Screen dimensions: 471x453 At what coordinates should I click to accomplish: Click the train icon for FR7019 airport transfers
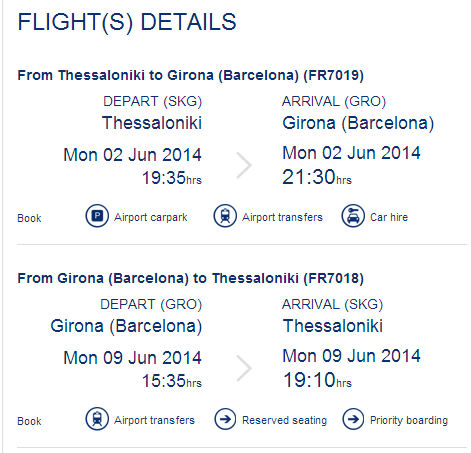(225, 216)
